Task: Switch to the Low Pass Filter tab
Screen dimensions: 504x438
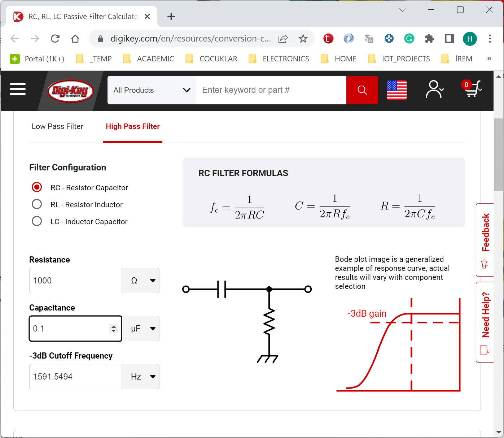Action: point(57,126)
